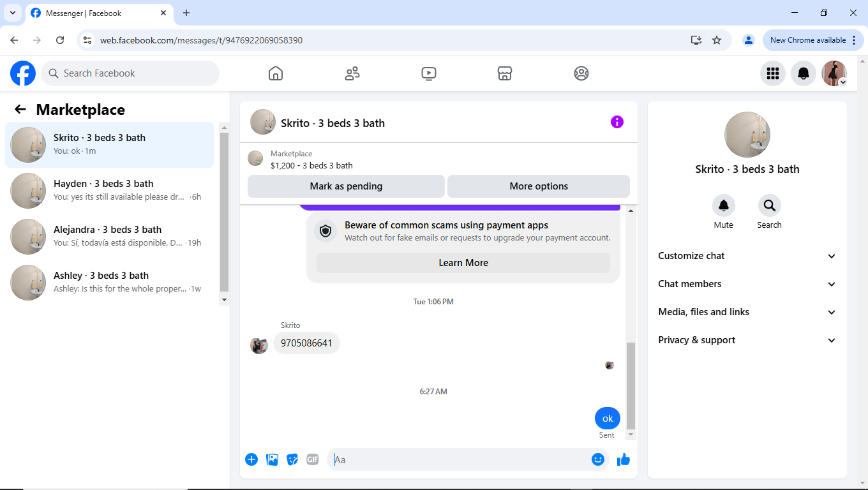Click the More options button
The width and height of the screenshot is (868, 490).
click(x=539, y=186)
